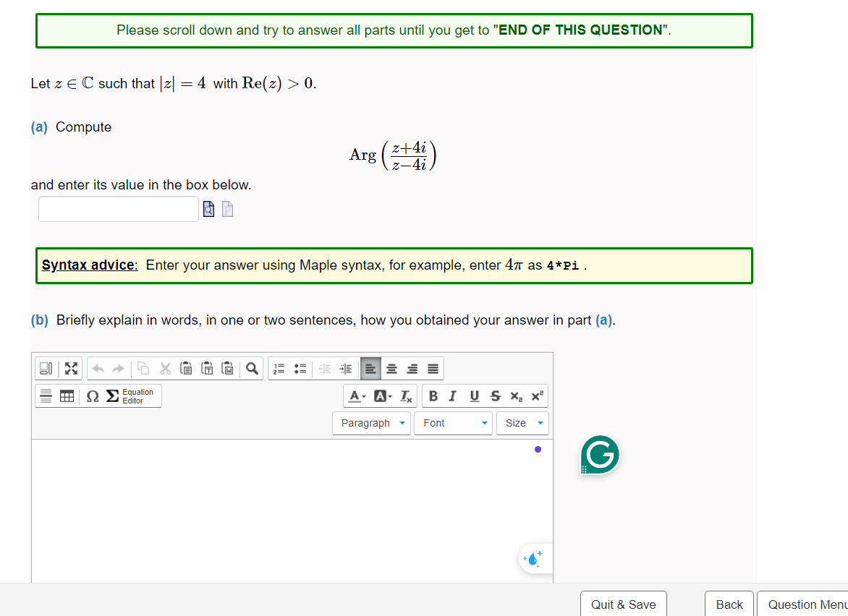Open the Find magnifier tool
Image resolution: width=848 pixels, height=616 pixels.
(x=252, y=369)
